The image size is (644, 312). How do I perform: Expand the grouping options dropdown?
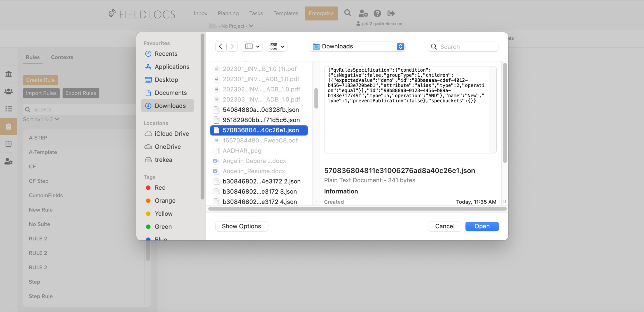pos(277,46)
